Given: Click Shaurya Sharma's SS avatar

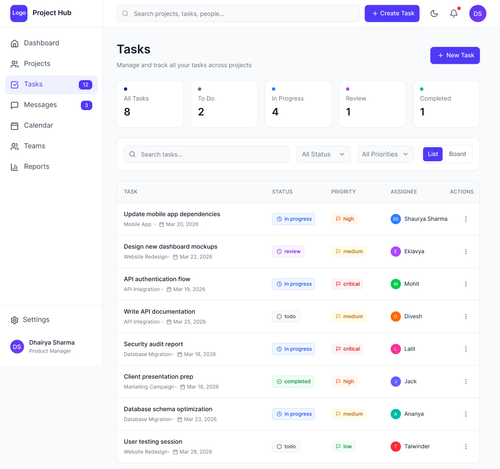Looking at the screenshot, I should coord(396,219).
